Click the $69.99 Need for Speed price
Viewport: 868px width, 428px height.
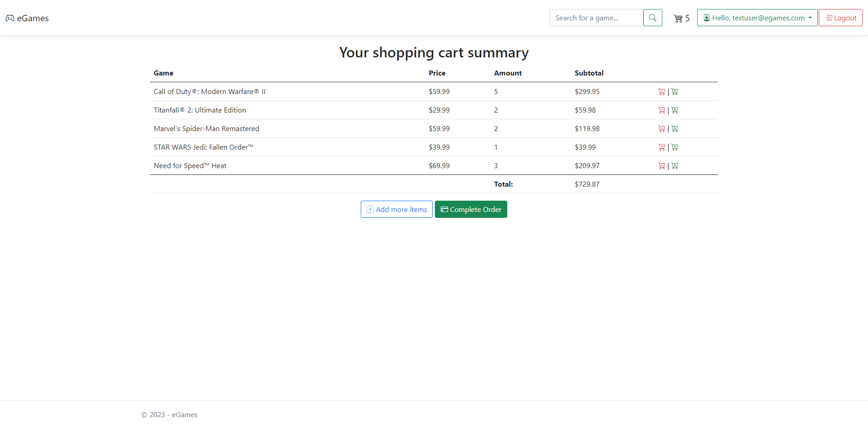click(x=439, y=166)
